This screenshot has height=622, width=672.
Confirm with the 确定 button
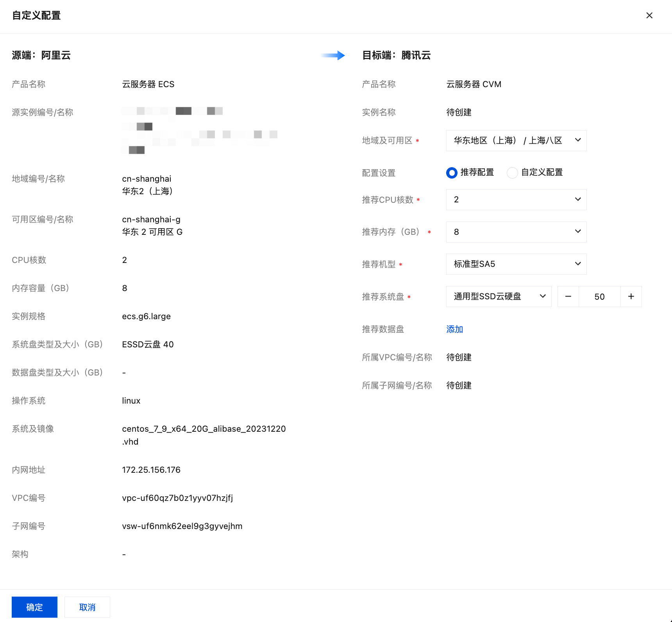coord(34,607)
